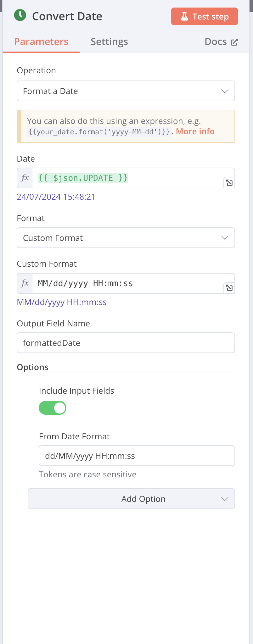This screenshot has width=253, height=644.
Task: Click the flask icon in Test step
Action: point(184,16)
